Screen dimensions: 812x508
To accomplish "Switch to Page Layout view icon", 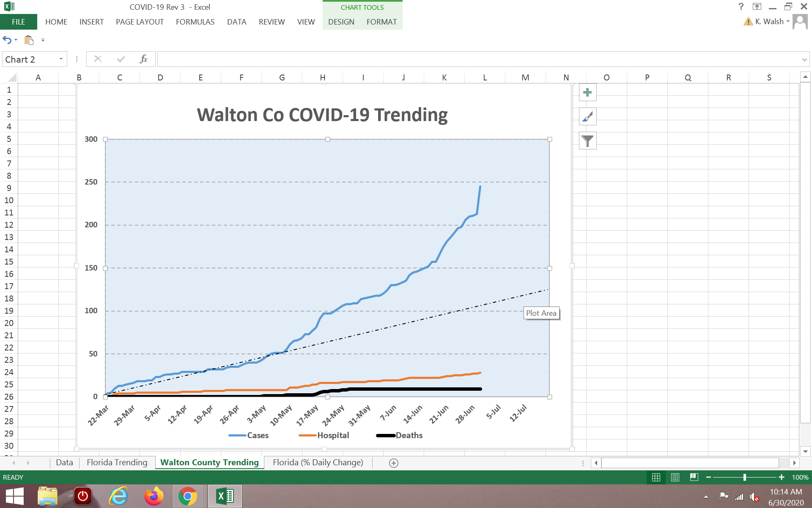I will pyautogui.click(x=675, y=478).
